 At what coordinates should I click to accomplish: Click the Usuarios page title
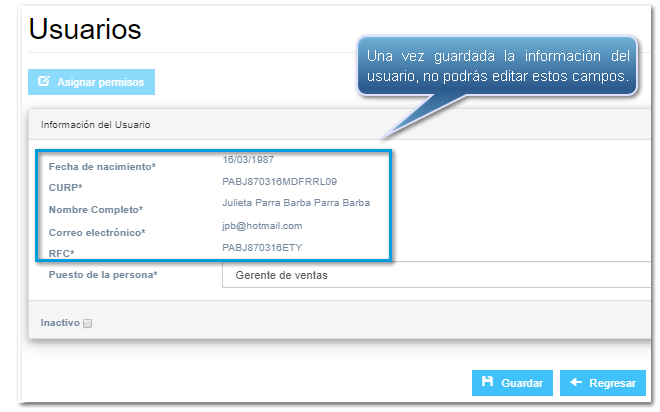(x=85, y=29)
